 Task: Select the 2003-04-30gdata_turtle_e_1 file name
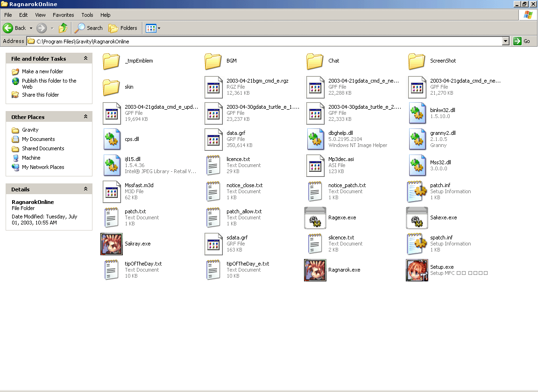263,107
